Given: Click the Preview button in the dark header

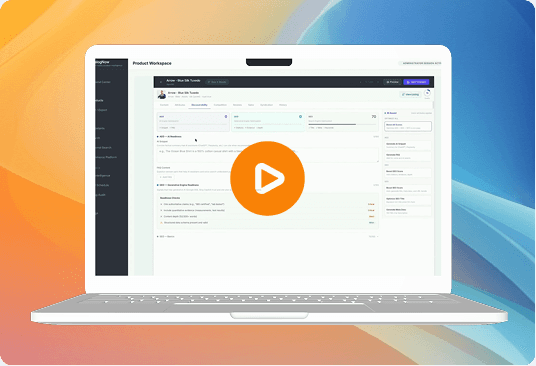Looking at the screenshot, I should coord(392,82).
